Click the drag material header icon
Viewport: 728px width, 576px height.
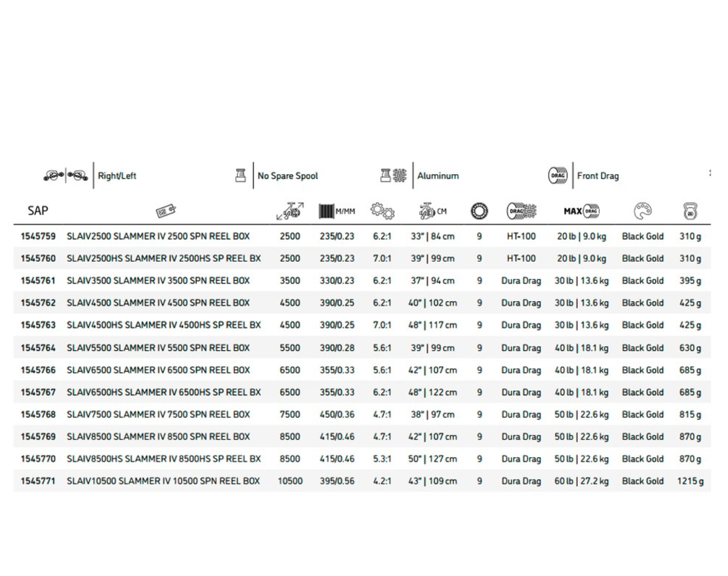(522, 211)
